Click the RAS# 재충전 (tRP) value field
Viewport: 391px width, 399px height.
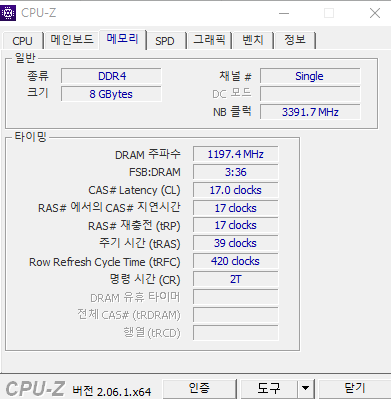pos(236,225)
